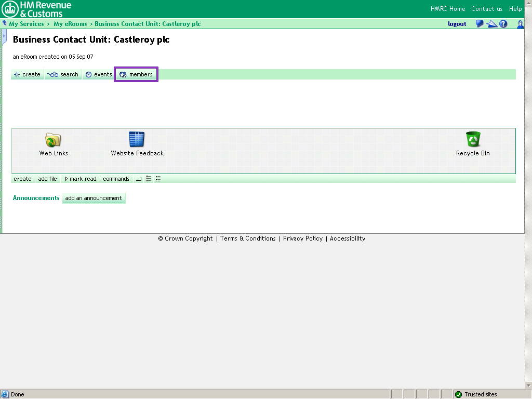Click the member profile person icon
Image resolution: width=532 pixels, height=399 pixels.
[x=520, y=24]
